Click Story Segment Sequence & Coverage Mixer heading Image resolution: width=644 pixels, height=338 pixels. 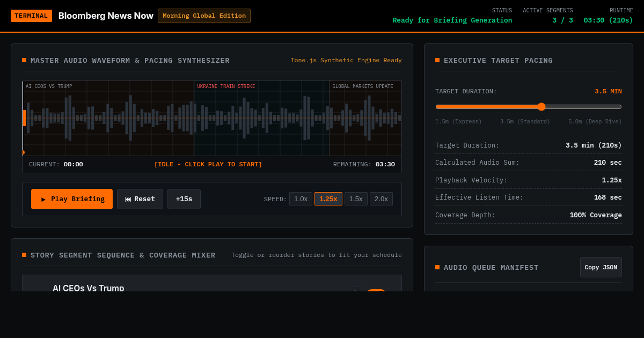(x=123, y=255)
